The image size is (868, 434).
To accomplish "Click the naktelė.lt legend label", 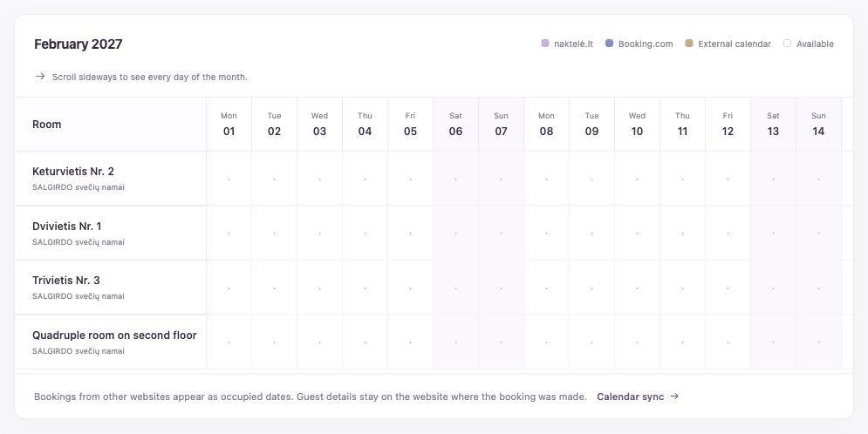I will (x=573, y=44).
